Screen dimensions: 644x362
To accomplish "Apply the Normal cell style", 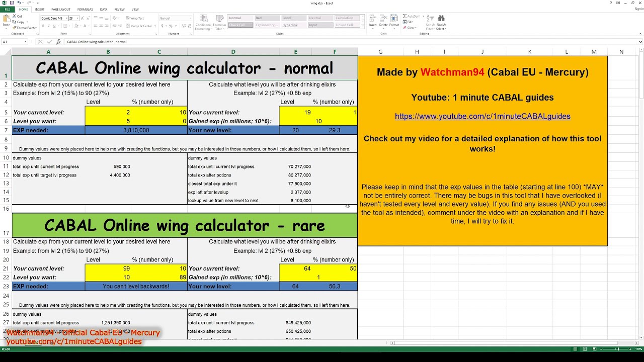I will coord(240,18).
